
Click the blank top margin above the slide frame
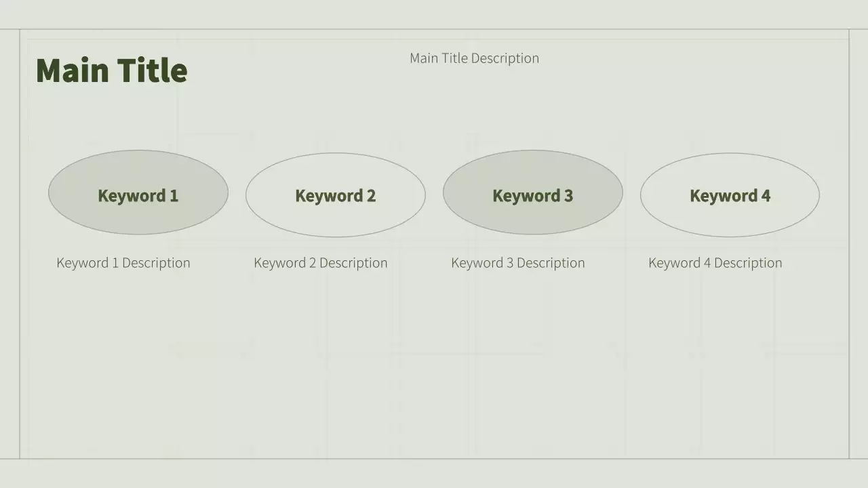click(x=434, y=14)
